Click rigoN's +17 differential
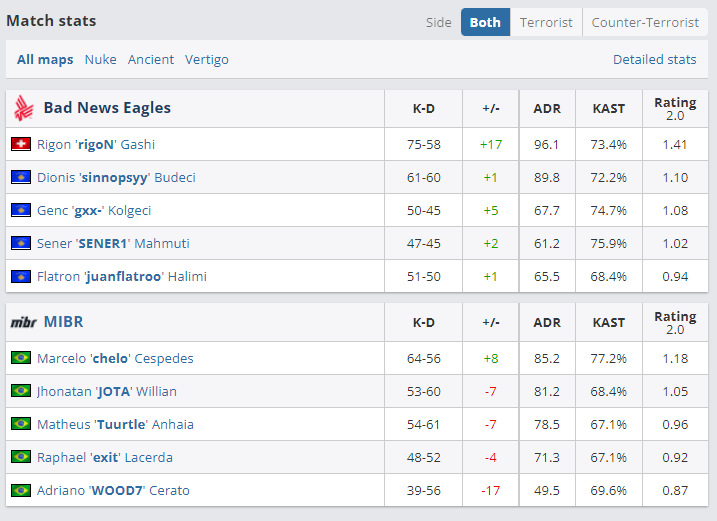 point(491,145)
